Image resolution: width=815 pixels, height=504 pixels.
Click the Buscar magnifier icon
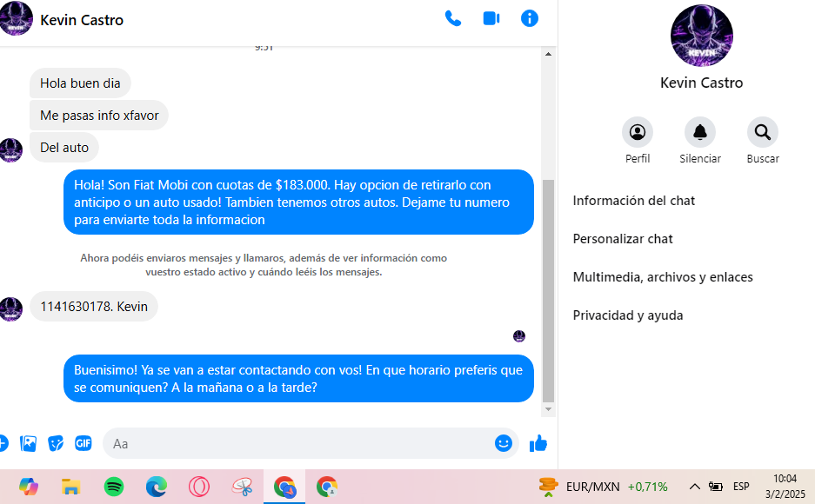click(x=763, y=132)
